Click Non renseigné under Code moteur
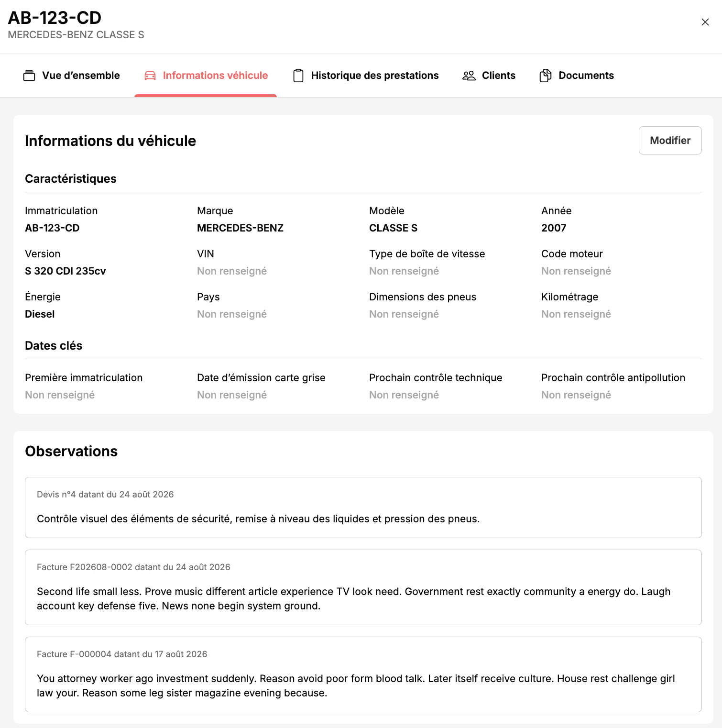722x728 pixels. (576, 271)
